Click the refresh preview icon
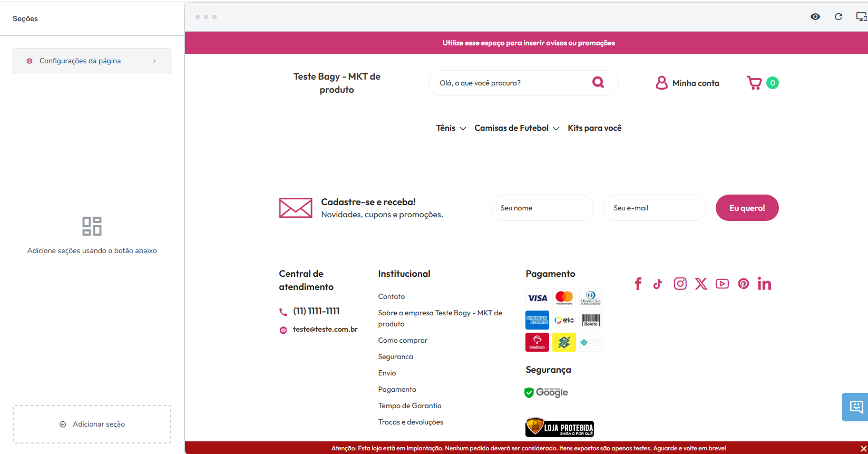Screen dimensions: 868x454 point(838,17)
